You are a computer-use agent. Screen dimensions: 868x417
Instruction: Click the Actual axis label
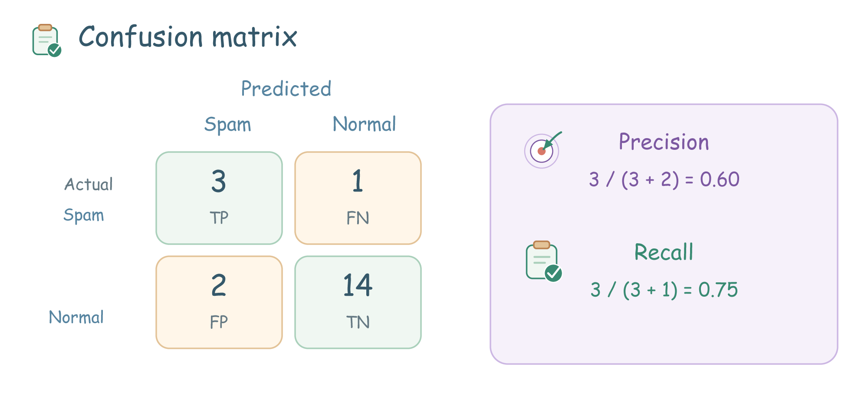(x=89, y=184)
